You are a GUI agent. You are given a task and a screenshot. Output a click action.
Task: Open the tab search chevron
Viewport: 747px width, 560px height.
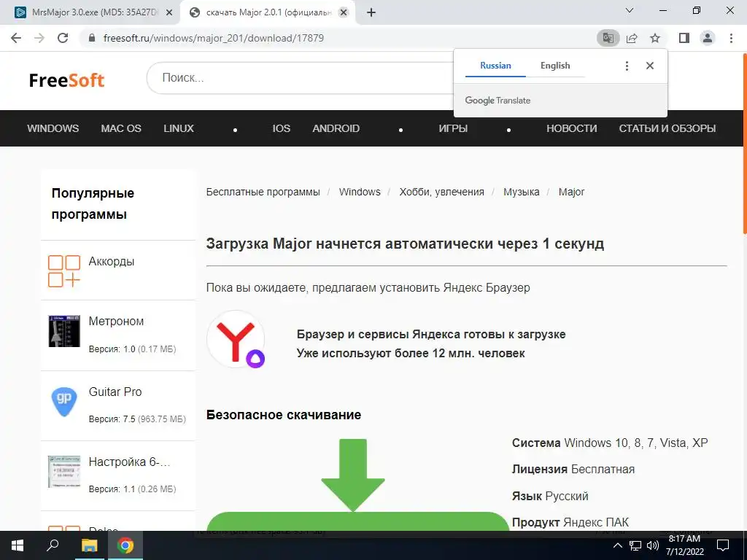coord(629,10)
